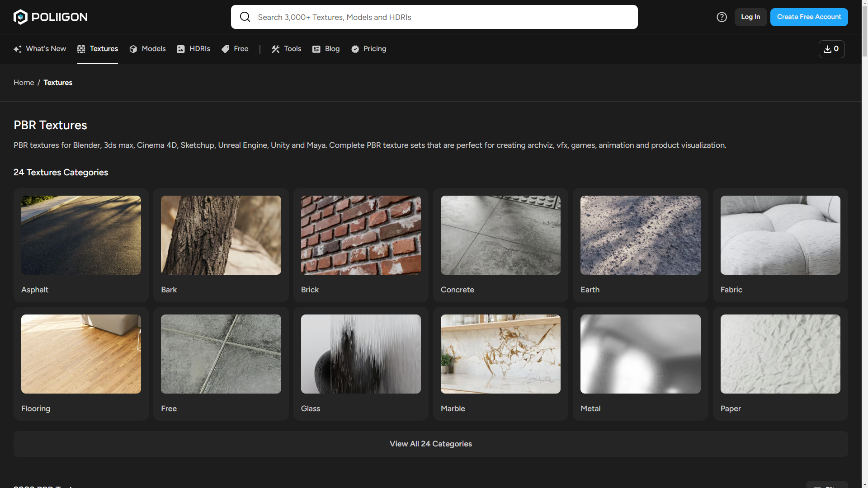This screenshot has width=868, height=488.
Task: Open the Pricing menu item
Action: click(369, 49)
